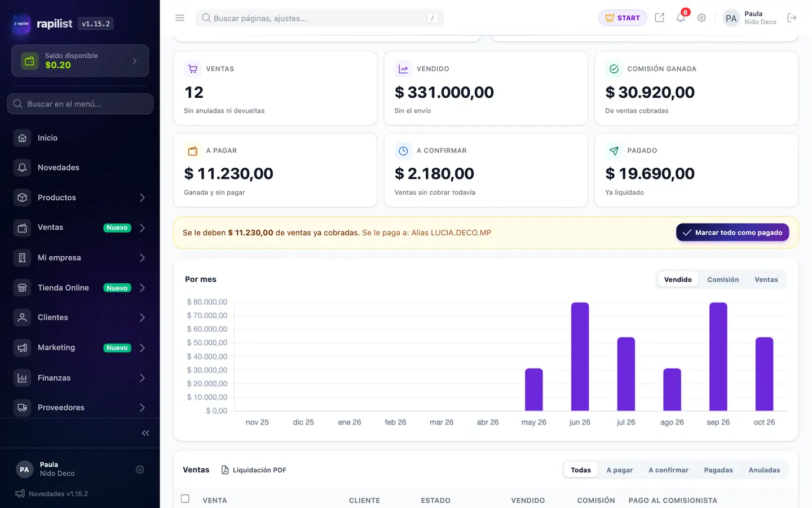Focus the Buscar páginas, ajustes search field

click(x=320, y=18)
